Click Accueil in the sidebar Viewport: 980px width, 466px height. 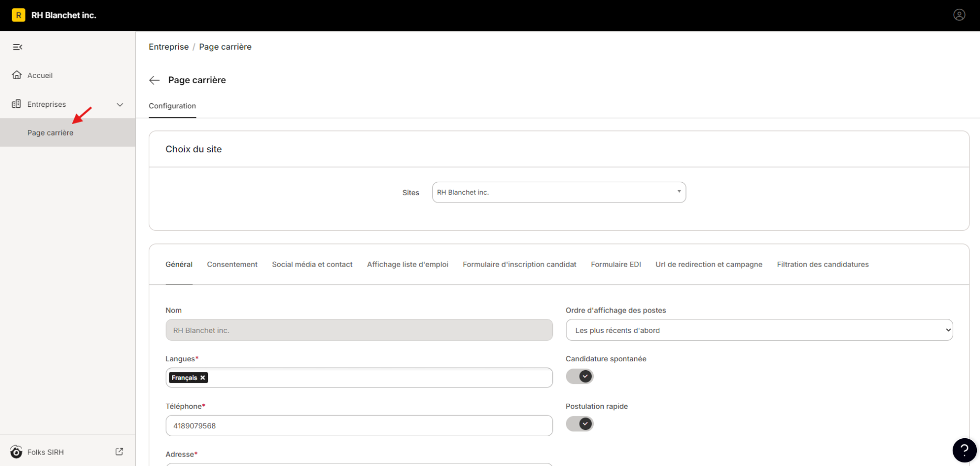[40, 75]
